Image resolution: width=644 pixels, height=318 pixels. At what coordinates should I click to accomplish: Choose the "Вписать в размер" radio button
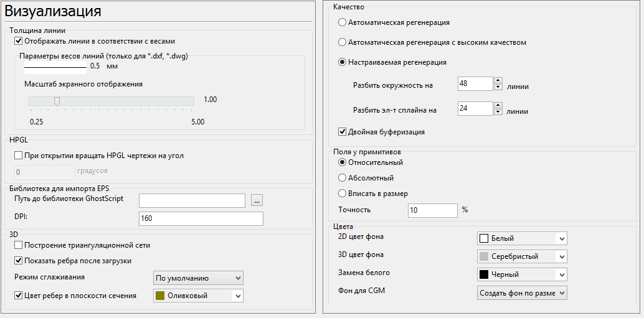click(342, 194)
